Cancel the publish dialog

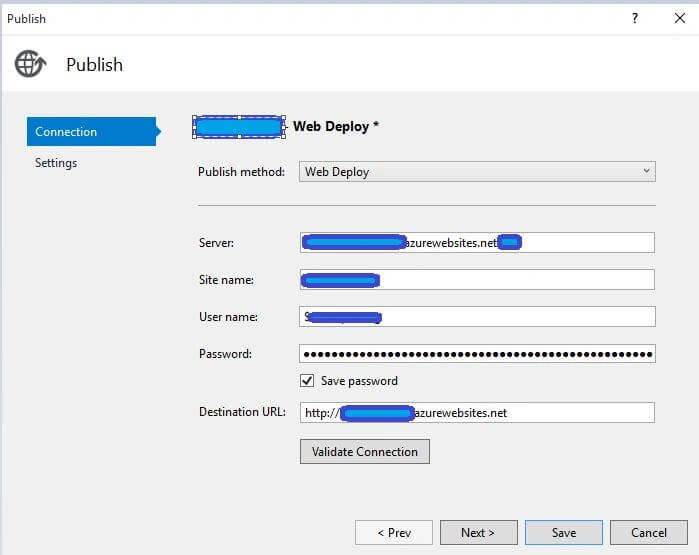[x=649, y=533]
